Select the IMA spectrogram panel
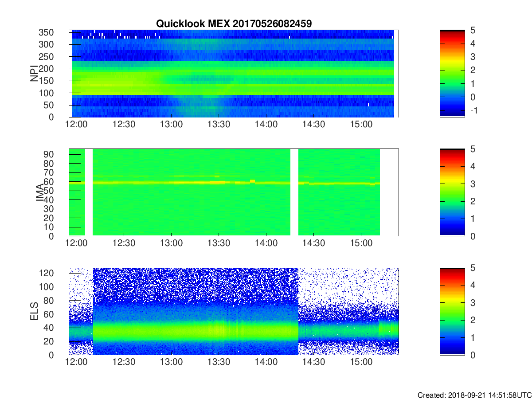Screen dimensions: 532x399 click(234, 192)
